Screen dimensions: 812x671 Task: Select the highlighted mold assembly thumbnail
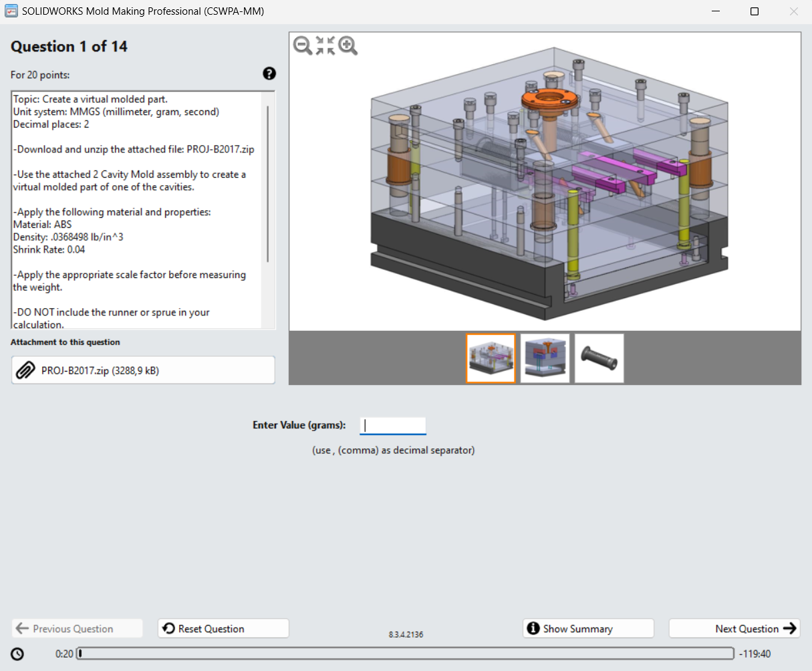(491, 358)
